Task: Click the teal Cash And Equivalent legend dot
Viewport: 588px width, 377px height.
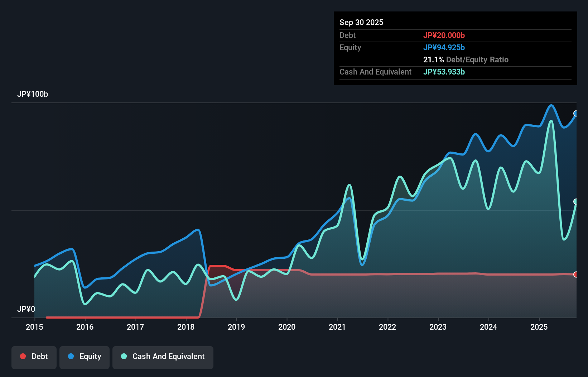Action: pyautogui.click(x=124, y=356)
